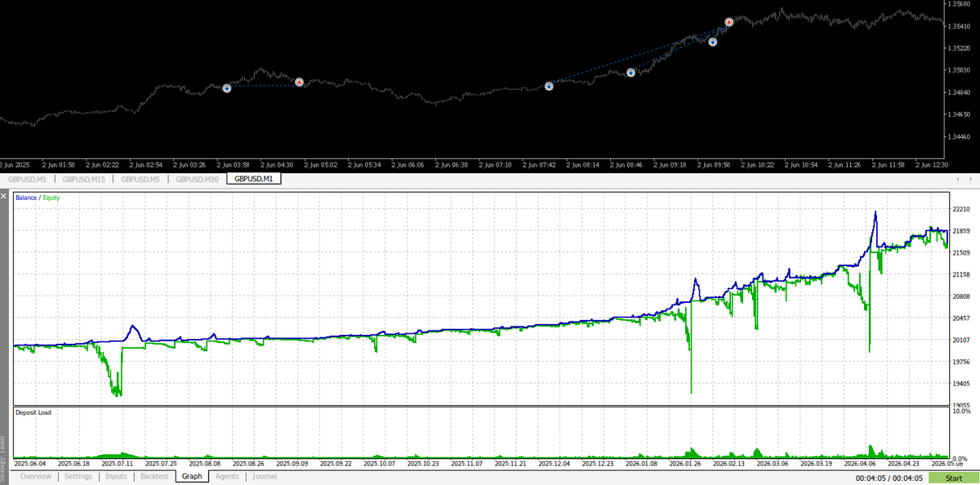Click the 1.35030 price axis label
The width and height of the screenshot is (980, 485).
(x=957, y=70)
